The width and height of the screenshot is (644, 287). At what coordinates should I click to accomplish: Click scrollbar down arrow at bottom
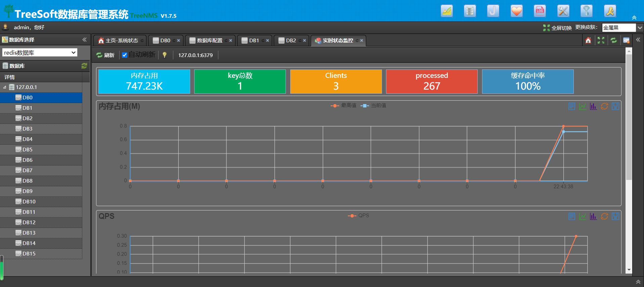(x=629, y=270)
